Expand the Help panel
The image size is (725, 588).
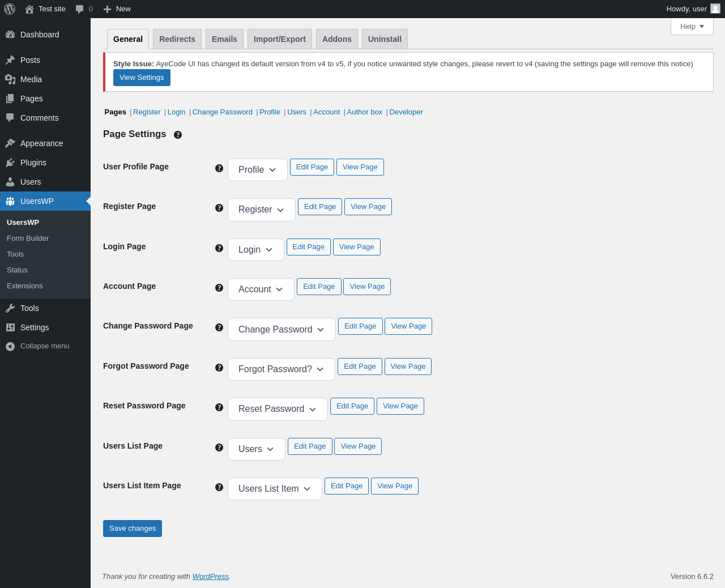click(x=692, y=27)
